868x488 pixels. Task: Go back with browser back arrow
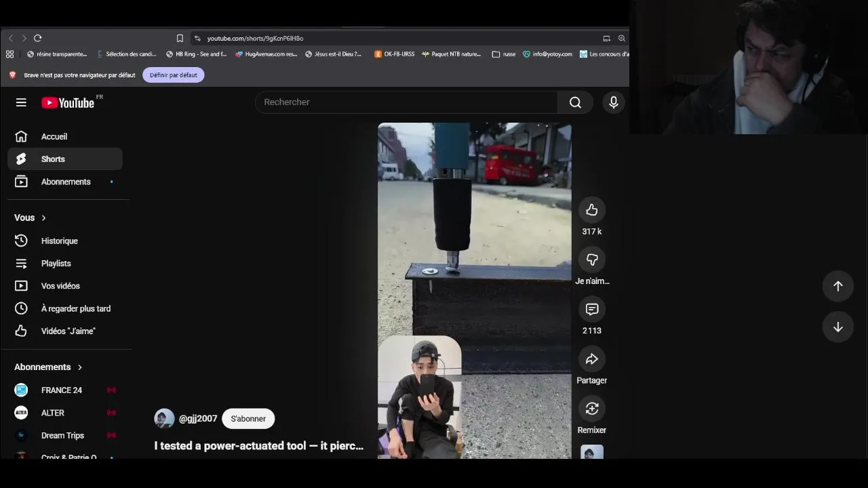click(11, 38)
